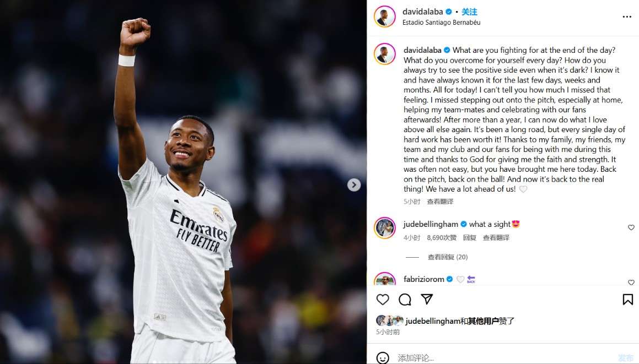Show other users who liked
The image size is (639, 364).
[484, 321]
